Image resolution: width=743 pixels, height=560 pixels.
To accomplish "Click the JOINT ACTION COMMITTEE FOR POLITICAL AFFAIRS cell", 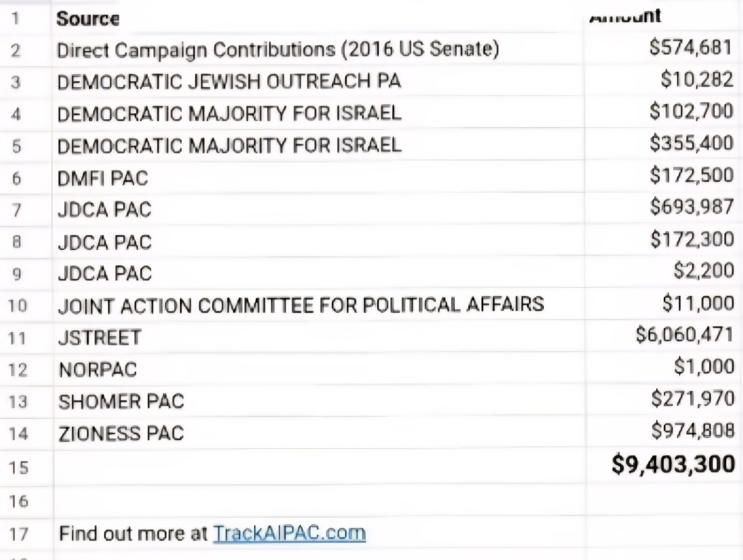I will pos(301,305).
